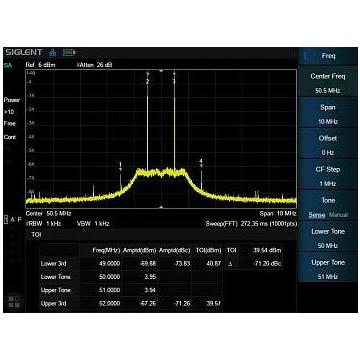Select the Span 10 MHz softkey
360x360 pixels.
tap(328, 112)
